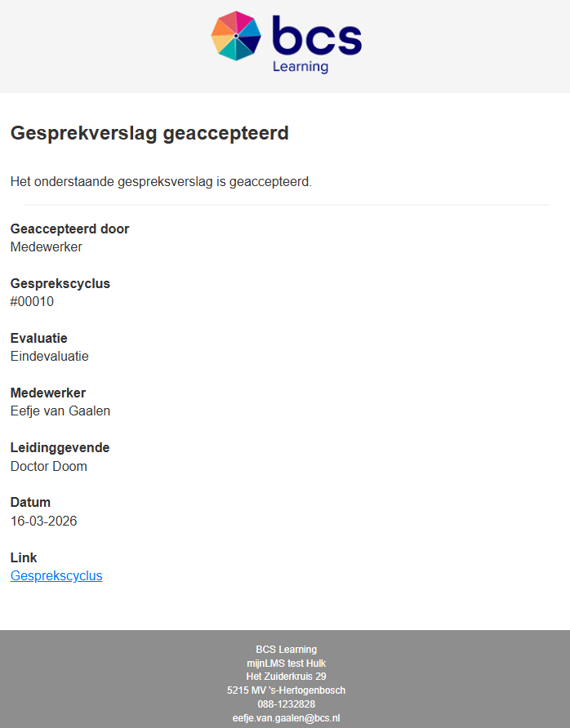This screenshot has height=728, width=570.
Task: Click the footer email eefje.van.gaalen@bcs.nl
Action: 286,718
